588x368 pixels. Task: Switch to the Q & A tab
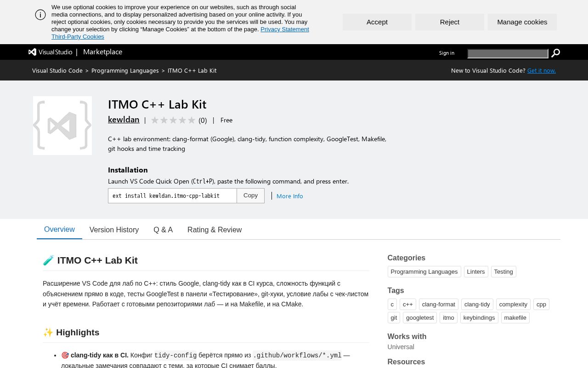163,230
